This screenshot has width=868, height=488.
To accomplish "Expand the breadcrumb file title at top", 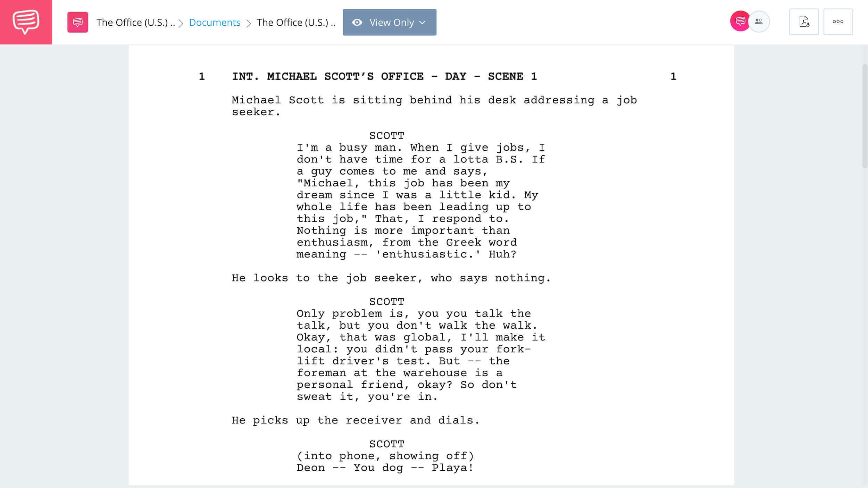I will (x=296, y=22).
